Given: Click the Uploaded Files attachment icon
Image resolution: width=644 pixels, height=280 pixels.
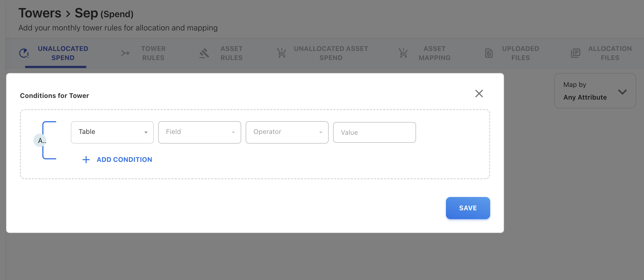Looking at the screenshot, I should click(489, 53).
